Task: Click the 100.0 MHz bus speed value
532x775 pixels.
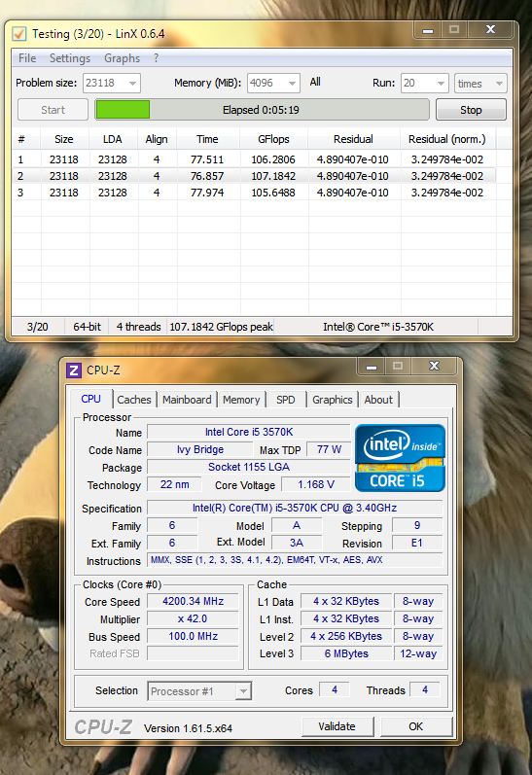Action: (x=193, y=636)
